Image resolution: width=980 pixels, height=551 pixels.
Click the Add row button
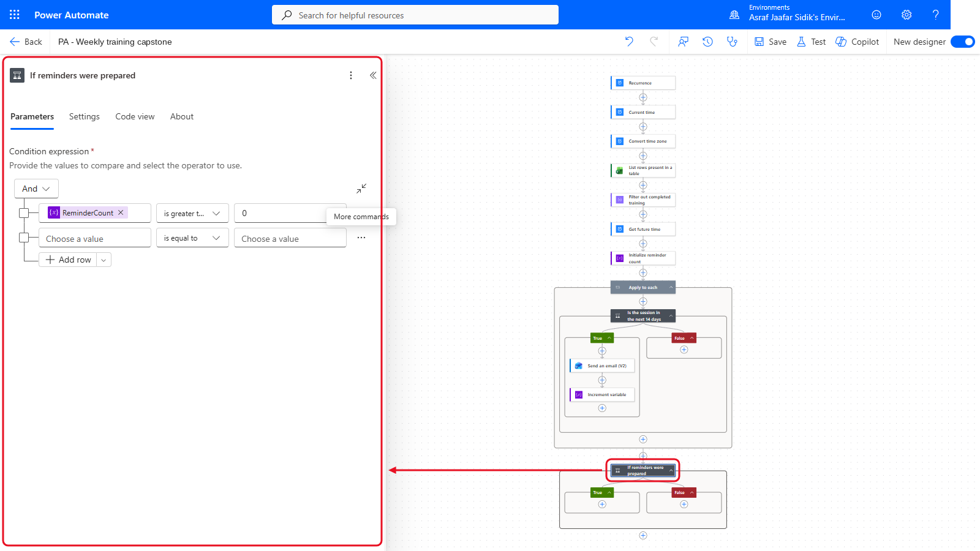pyautogui.click(x=68, y=260)
